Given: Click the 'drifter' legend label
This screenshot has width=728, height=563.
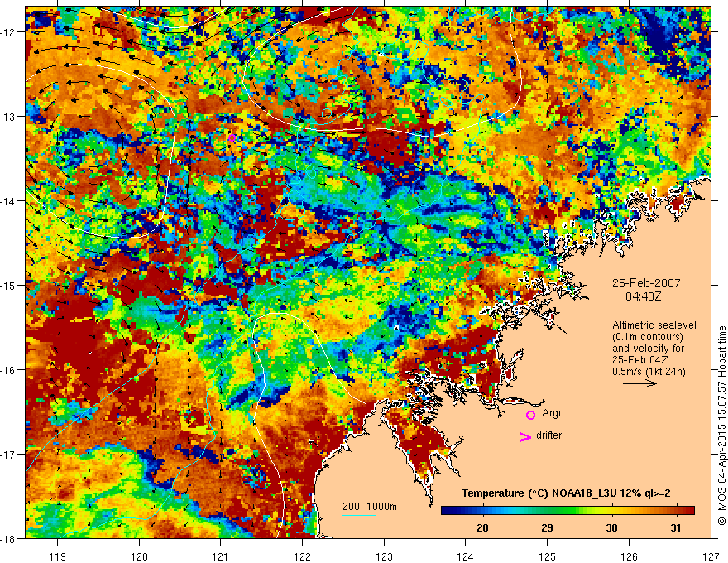Looking at the screenshot, I should (548, 435).
